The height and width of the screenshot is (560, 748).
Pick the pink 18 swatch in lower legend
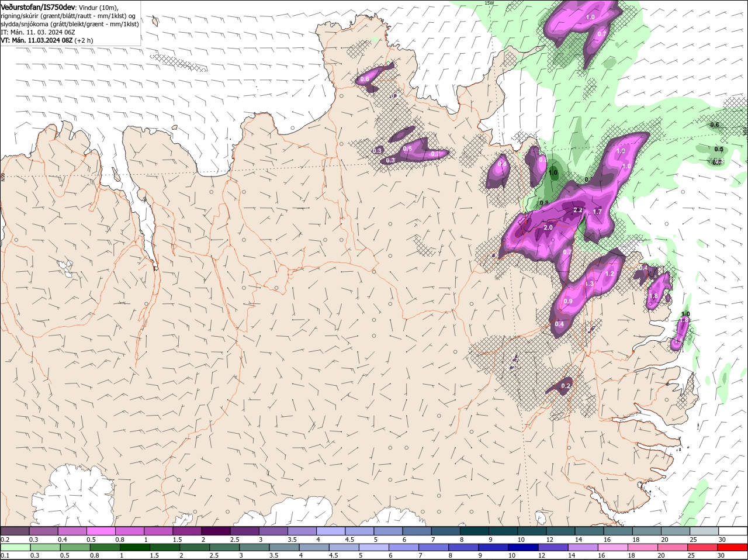pos(642,547)
